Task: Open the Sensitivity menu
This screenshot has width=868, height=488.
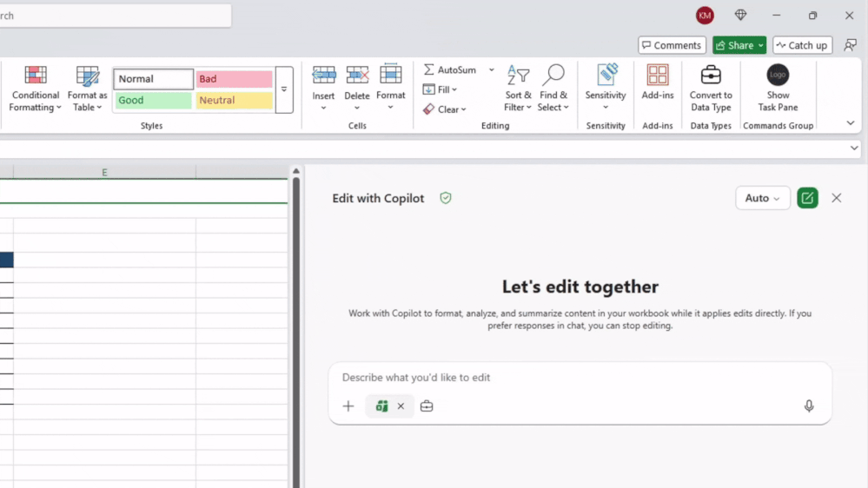Action: (x=606, y=89)
